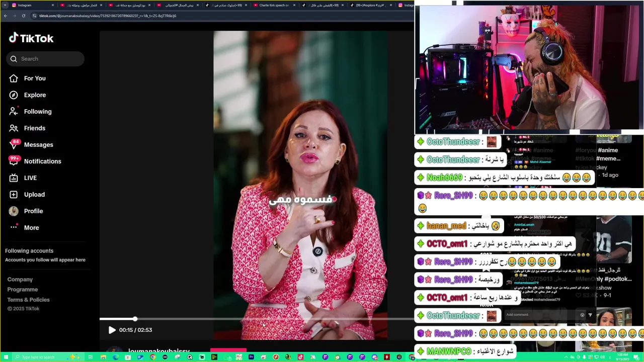This screenshot has width=644, height=362.
Task: Open the Company footer link
Action: (20, 280)
